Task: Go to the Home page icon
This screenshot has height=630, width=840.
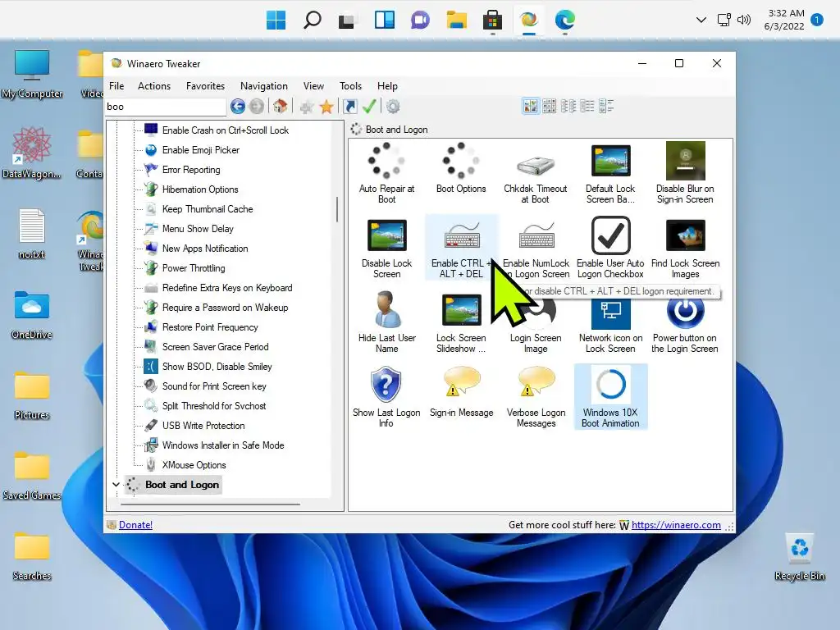Action: (281, 107)
